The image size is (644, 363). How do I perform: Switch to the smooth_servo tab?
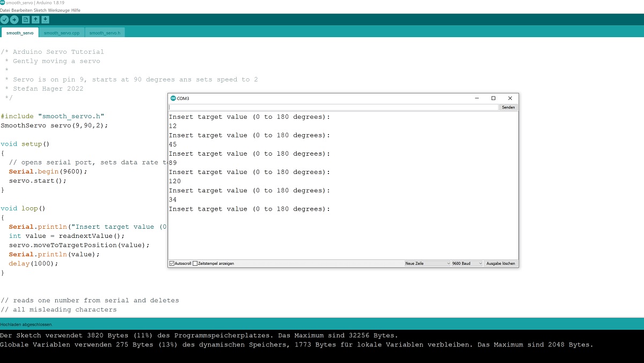20,33
